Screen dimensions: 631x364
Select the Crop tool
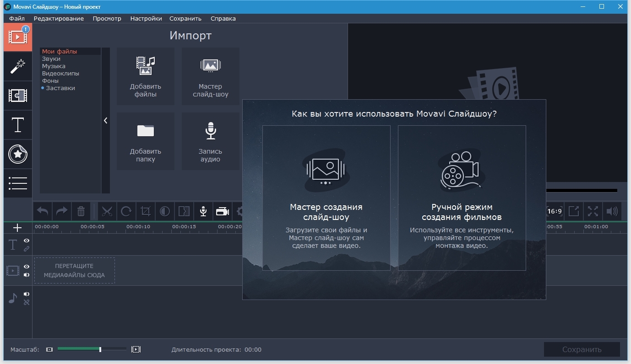(146, 211)
